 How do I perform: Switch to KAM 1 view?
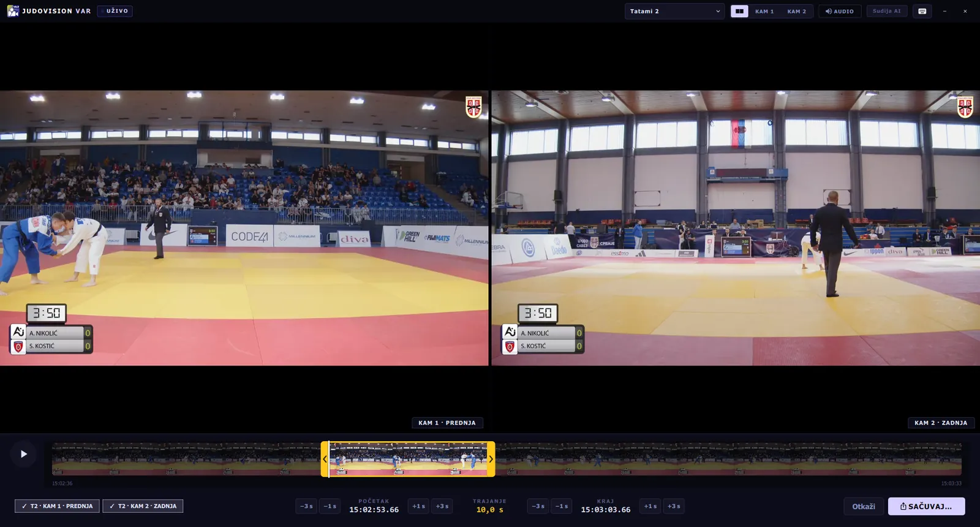pyautogui.click(x=764, y=11)
